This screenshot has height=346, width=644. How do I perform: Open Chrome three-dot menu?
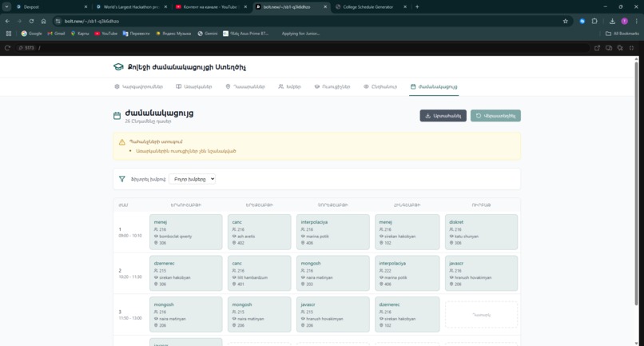636,21
